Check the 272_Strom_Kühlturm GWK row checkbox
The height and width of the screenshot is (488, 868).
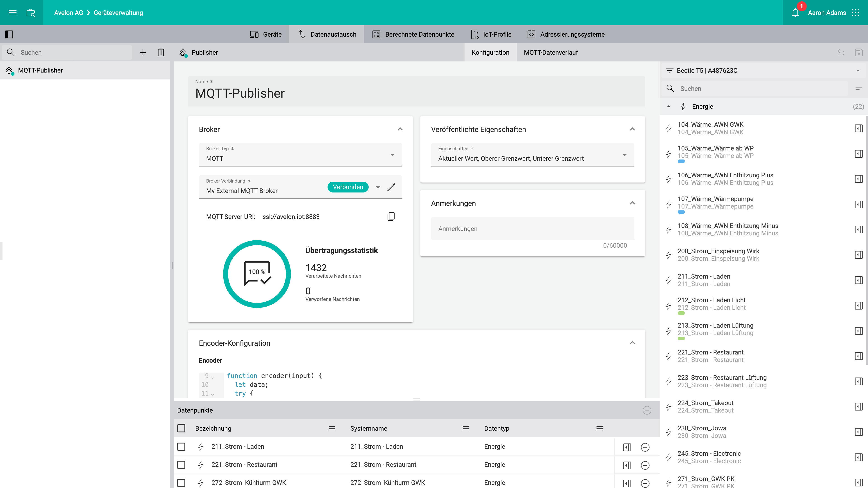pos(181,483)
